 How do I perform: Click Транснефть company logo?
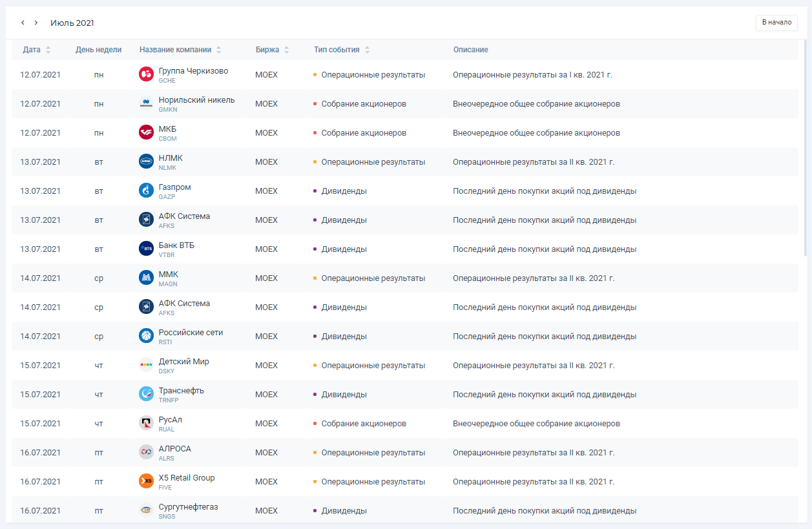[x=146, y=394]
